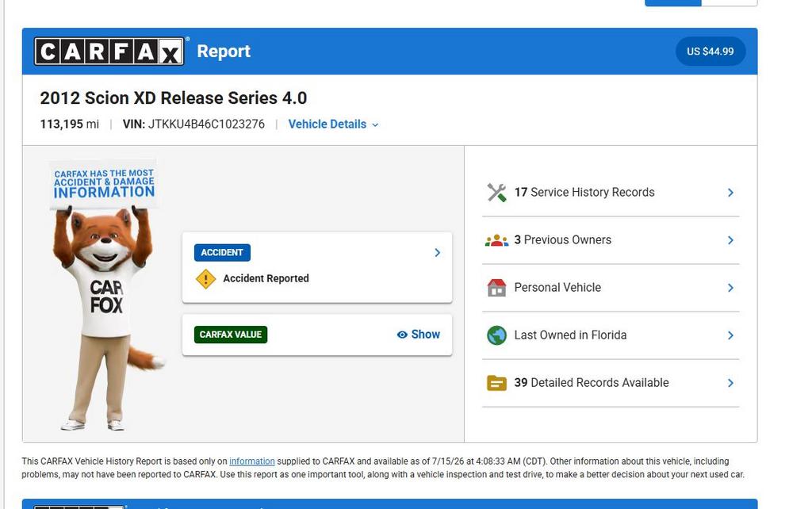Click the VIN JTKKU4B46C1023276 text
The image size is (812, 509).
[193, 124]
